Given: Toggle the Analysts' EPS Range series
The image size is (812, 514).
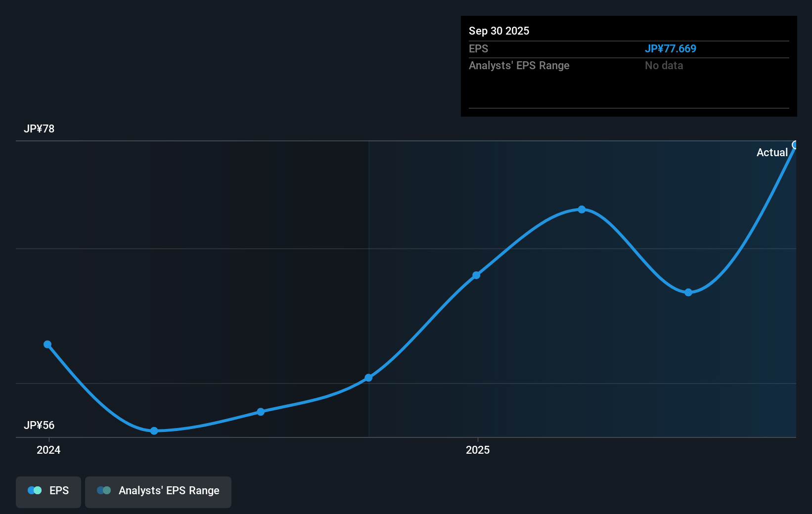Looking at the screenshot, I should [158, 492].
